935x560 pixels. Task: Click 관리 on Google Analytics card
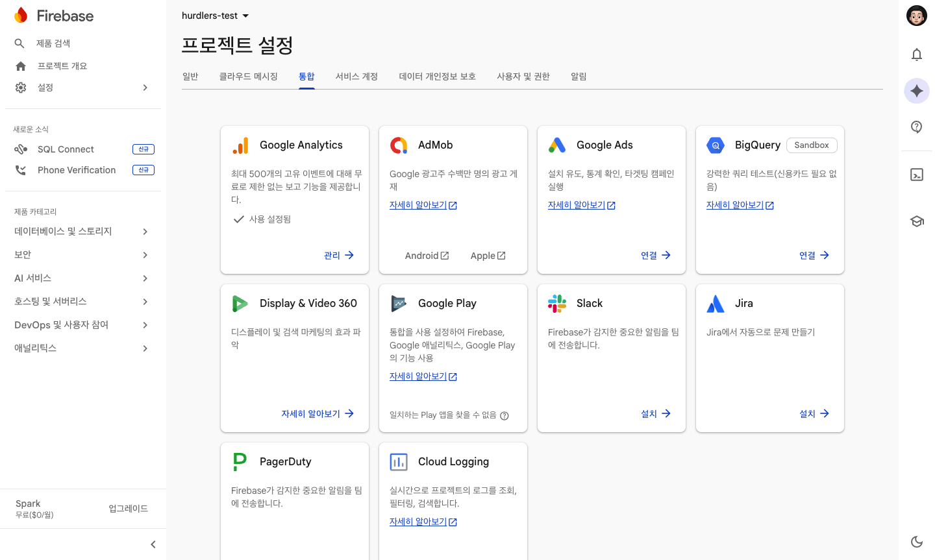[x=339, y=256]
